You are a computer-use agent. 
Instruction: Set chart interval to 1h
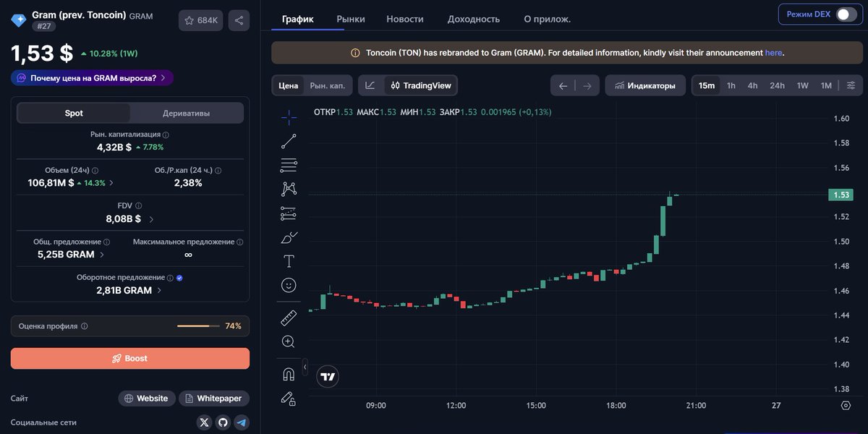click(731, 85)
